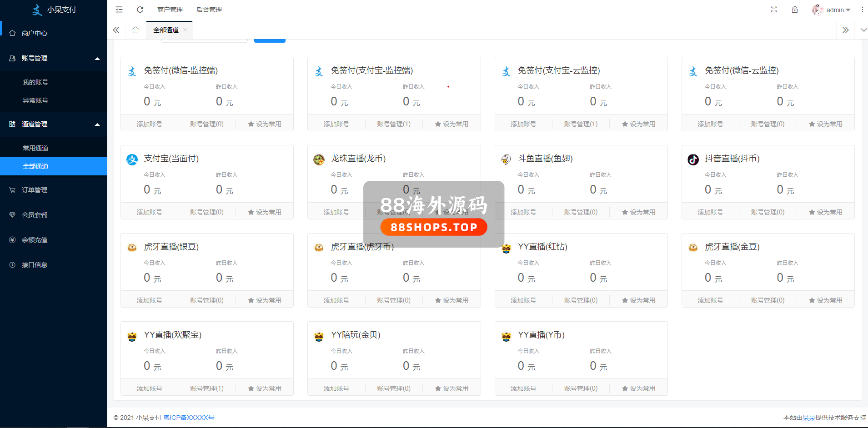This screenshot has height=428, width=868.
Task: Click the lock screen icon
Action: click(795, 10)
